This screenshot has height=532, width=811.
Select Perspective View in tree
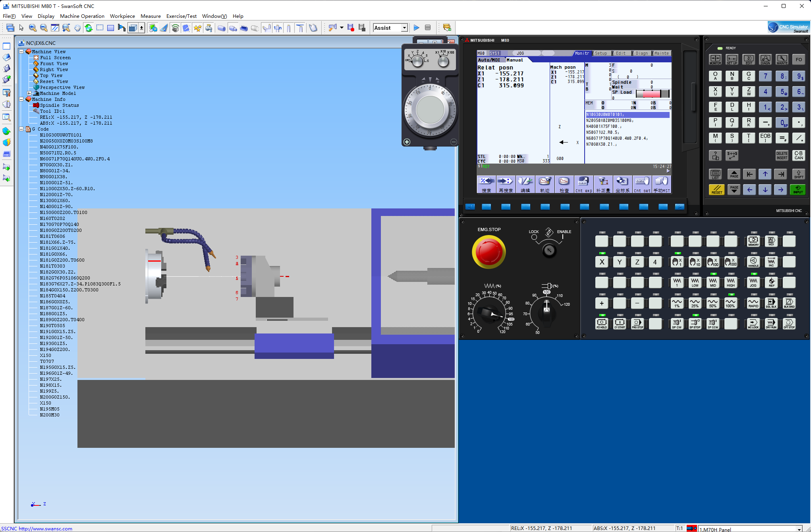pyautogui.click(x=62, y=87)
